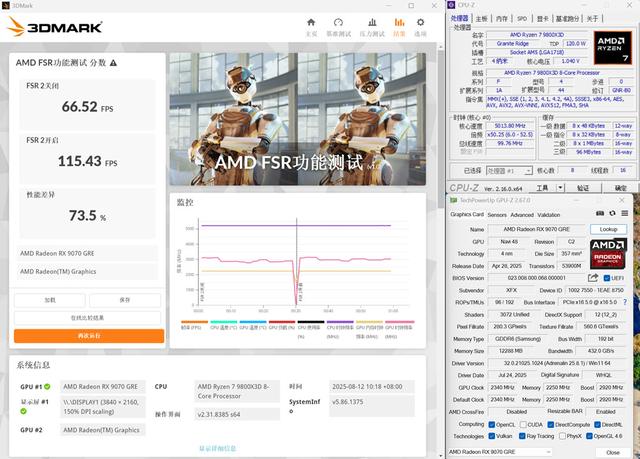640x459 pixels.
Task: Click the GPU-Z screenshot camera icon
Action: coord(600,213)
